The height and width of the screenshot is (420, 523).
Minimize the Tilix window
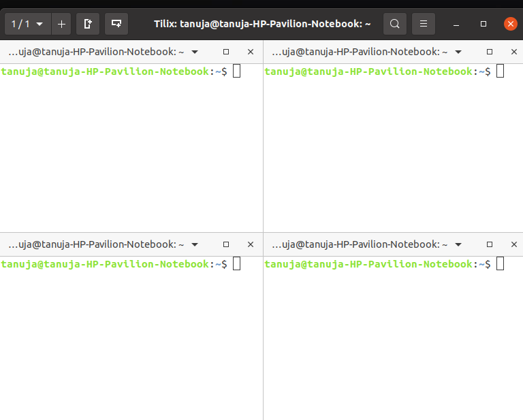pyautogui.click(x=456, y=25)
